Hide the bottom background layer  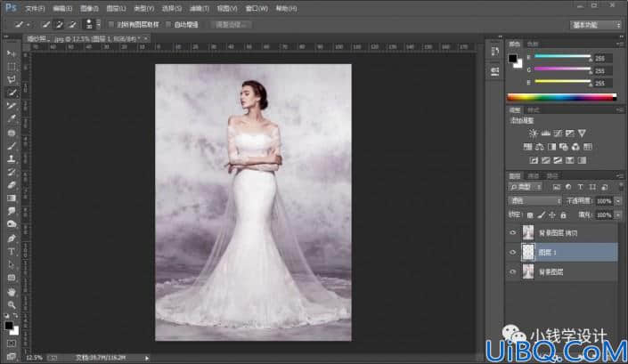(x=513, y=271)
